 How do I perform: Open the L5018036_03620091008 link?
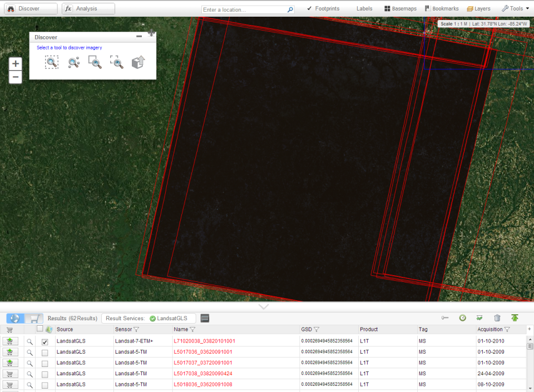coord(203,385)
